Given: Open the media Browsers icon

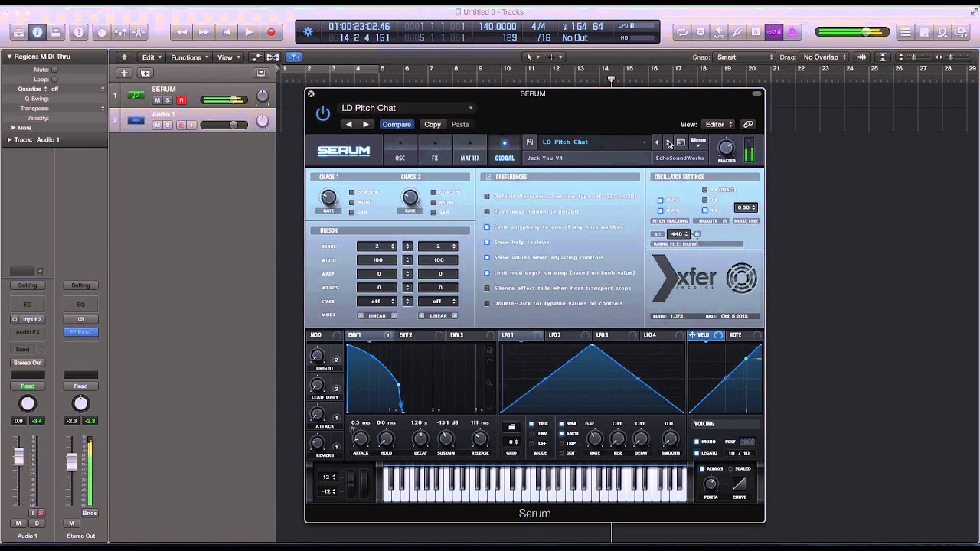Looking at the screenshot, I should tap(961, 32).
